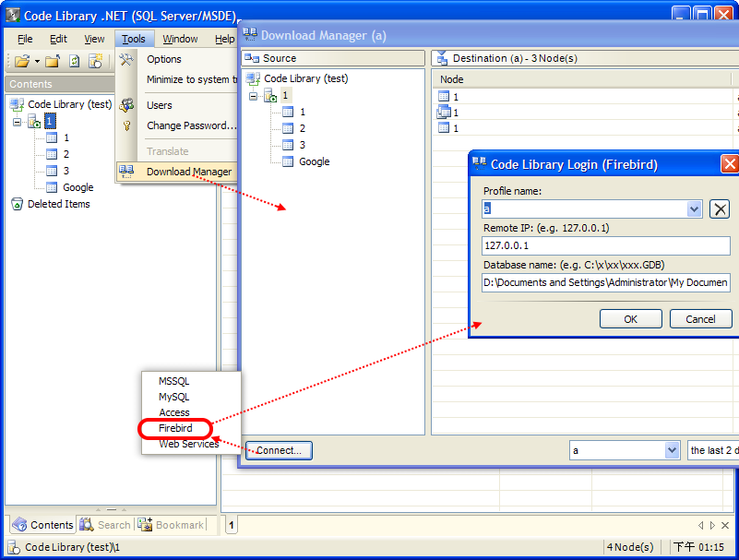Click the open folder toolbar icon
Image resolution: width=739 pixels, height=560 pixels.
tap(22, 61)
